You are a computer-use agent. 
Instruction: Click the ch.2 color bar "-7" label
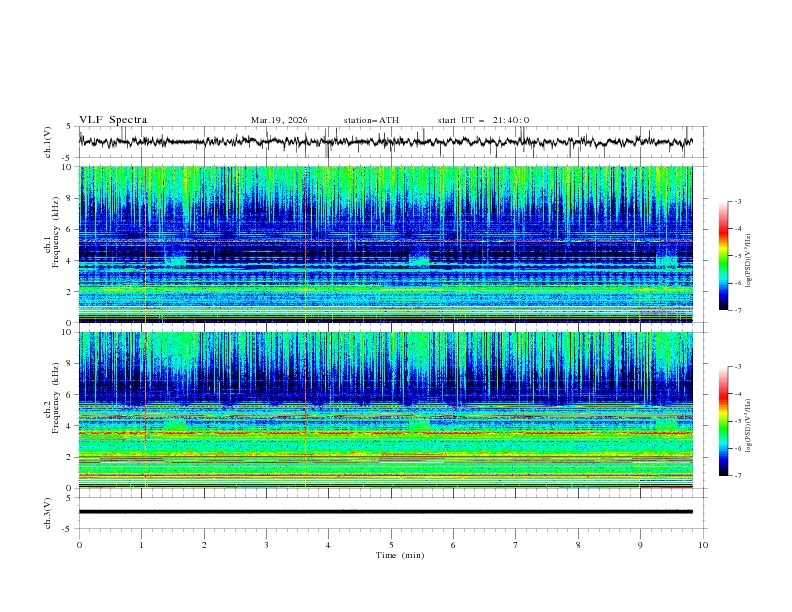[x=737, y=475]
